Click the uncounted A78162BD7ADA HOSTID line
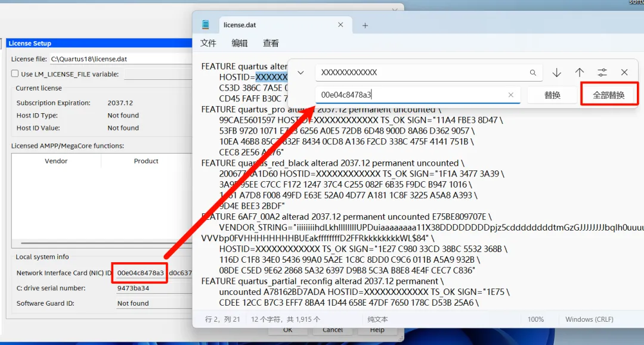 point(364,291)
